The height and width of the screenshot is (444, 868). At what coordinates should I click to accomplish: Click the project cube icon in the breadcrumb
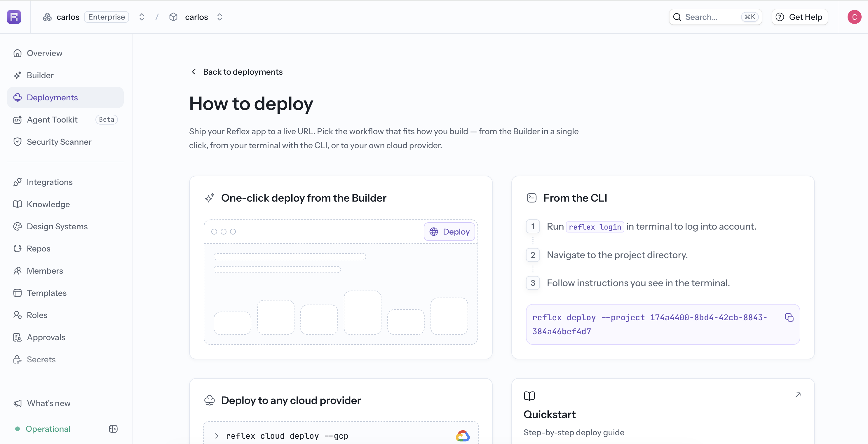tap(173, 17)
